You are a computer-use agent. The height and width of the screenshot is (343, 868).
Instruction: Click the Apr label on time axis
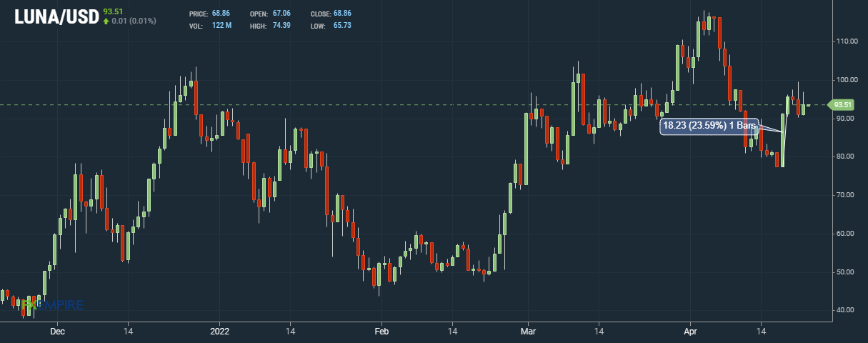690,332
